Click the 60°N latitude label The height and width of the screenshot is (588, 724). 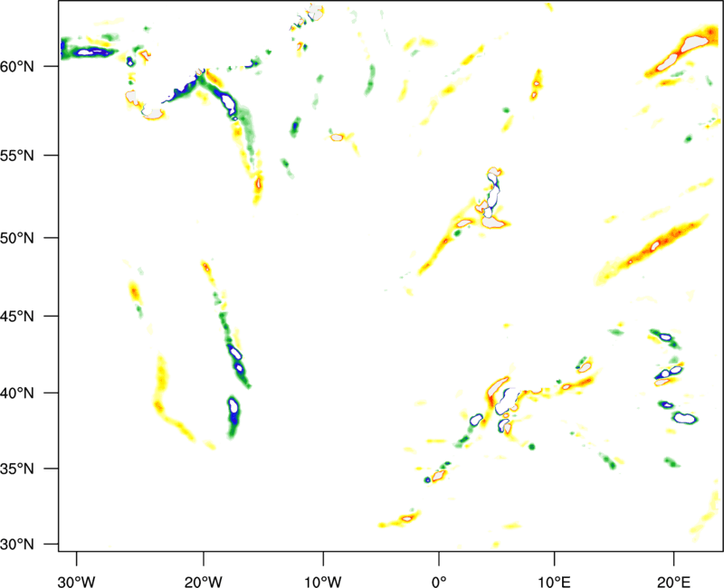(17, 67)
